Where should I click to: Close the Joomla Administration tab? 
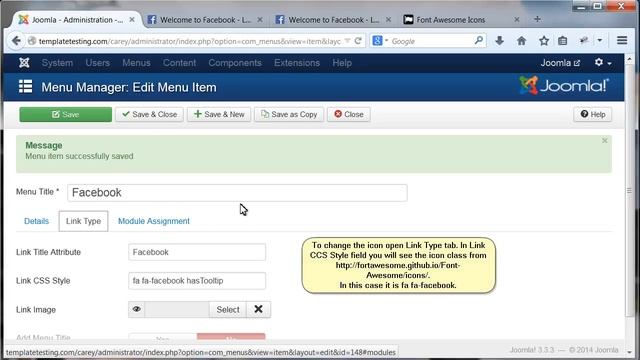(132, 20)
